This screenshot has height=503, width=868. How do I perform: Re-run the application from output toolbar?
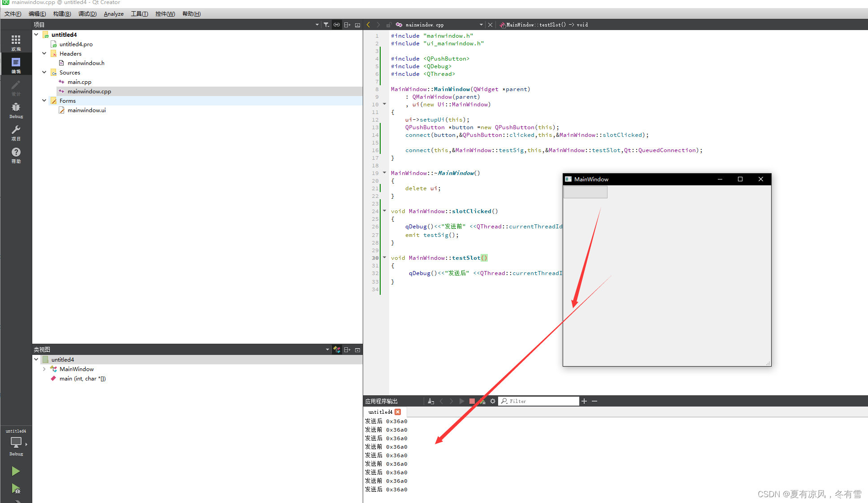[x=462, y=401]
